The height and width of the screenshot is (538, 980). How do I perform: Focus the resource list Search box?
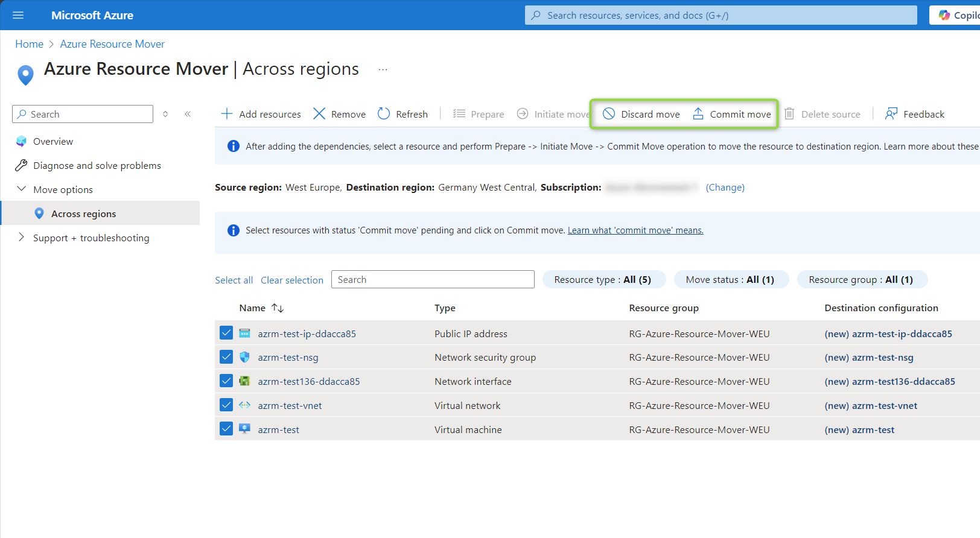point(433,279)
